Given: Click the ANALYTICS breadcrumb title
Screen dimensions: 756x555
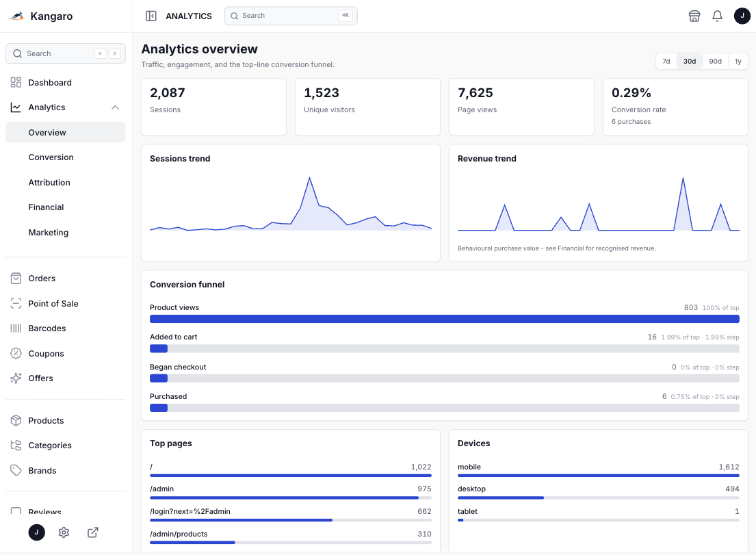Looking at the screenshot, I should [x=189, y=16].
